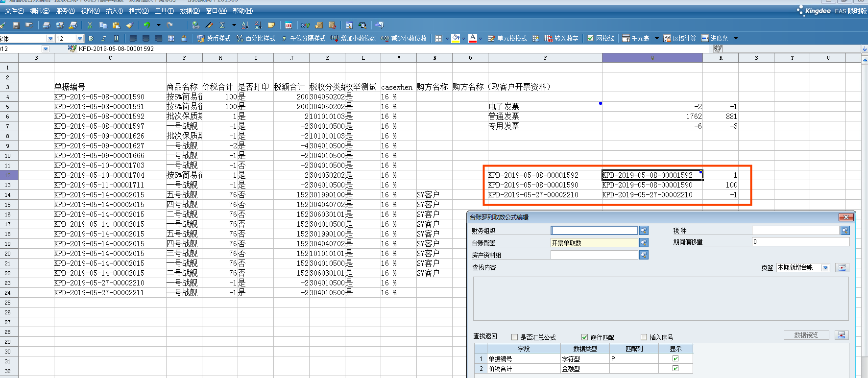Uncheck the 逐行匹配 checkbox
Screen dimensions: 868x378
(x=584, y=337)
